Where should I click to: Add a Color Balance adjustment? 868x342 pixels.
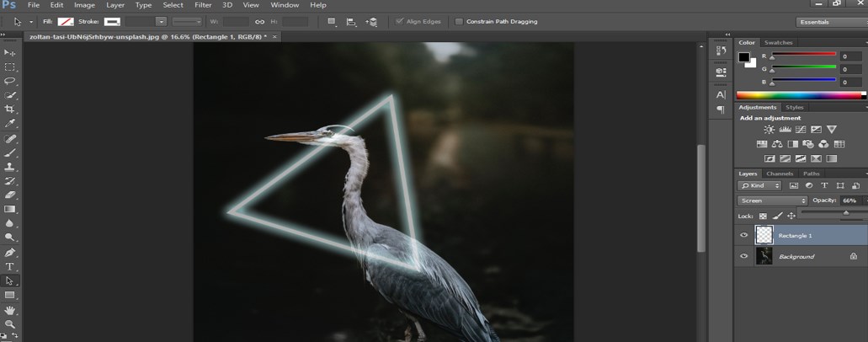[777, 144]
